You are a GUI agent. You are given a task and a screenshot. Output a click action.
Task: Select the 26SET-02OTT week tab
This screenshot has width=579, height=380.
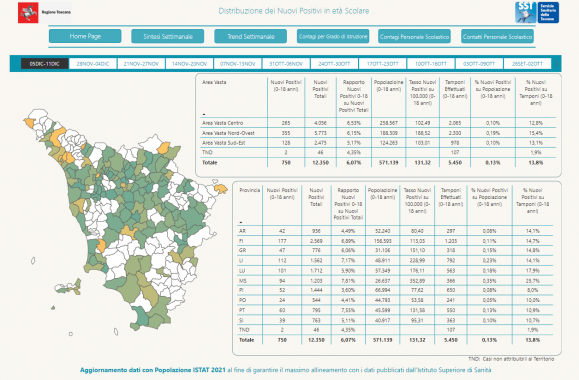click(527, 64)
